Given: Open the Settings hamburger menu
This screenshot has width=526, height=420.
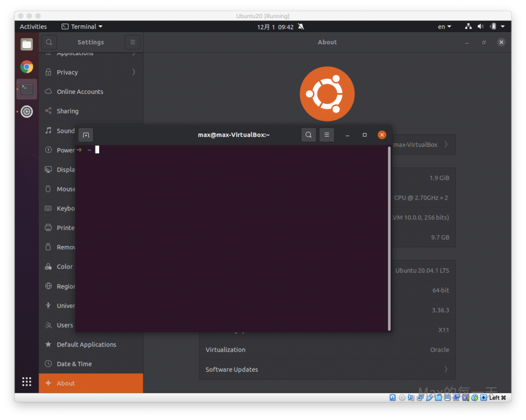Looking at the screenshot, I should tap(133, 42).
